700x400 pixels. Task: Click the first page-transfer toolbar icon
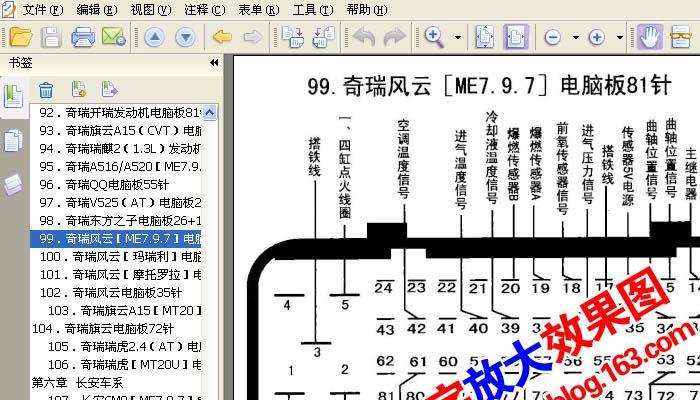(293, 37)
